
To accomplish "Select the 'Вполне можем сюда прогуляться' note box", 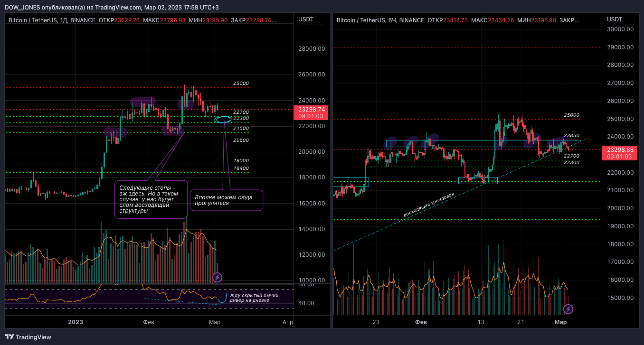I will point(226,200).
